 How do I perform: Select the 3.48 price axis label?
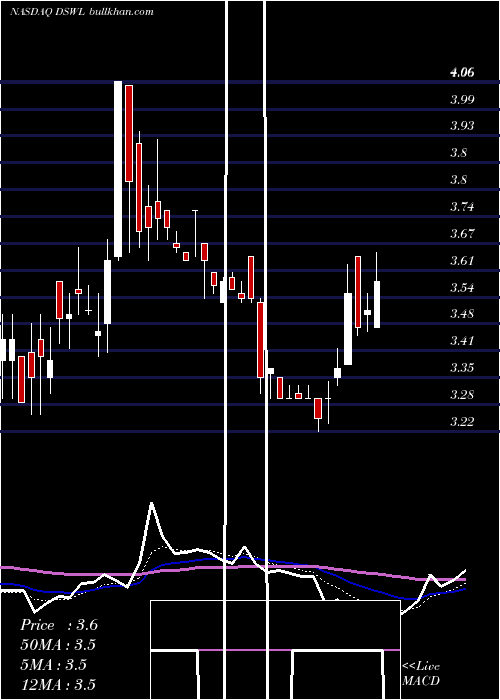pos(462,314)
